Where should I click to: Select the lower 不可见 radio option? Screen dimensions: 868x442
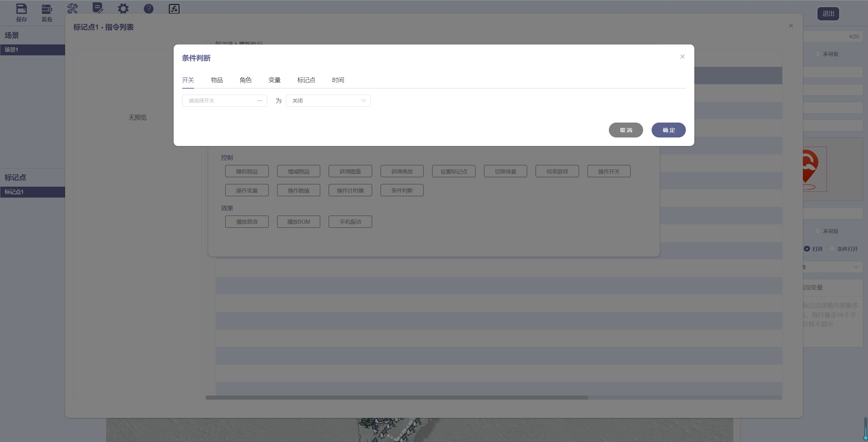click(818, 231)
